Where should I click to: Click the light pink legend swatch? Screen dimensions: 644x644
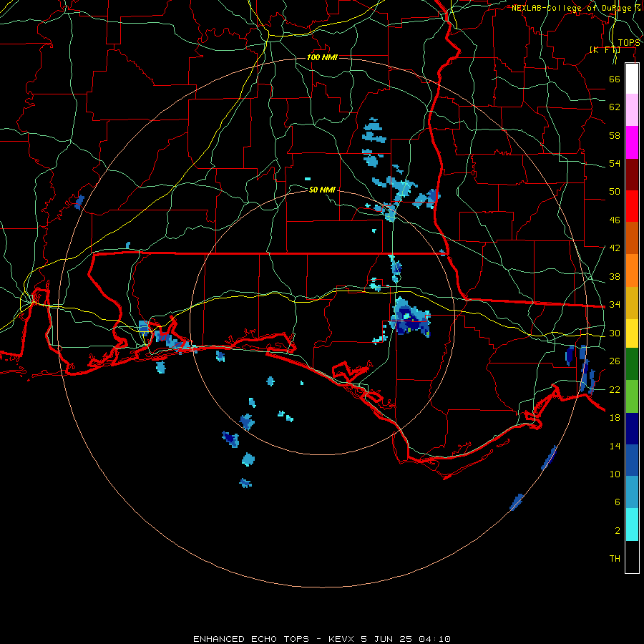632,109
